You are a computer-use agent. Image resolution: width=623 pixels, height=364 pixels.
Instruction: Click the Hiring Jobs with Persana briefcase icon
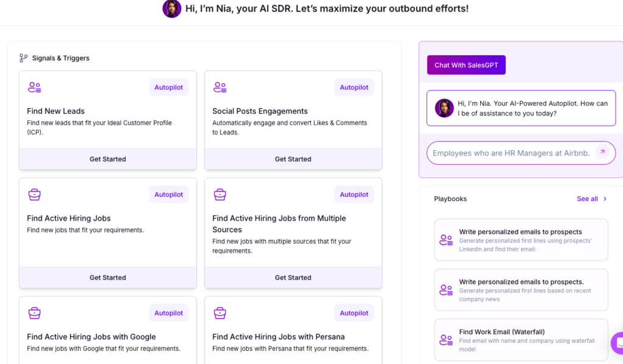pyautogui.click(x=220, y=313)
